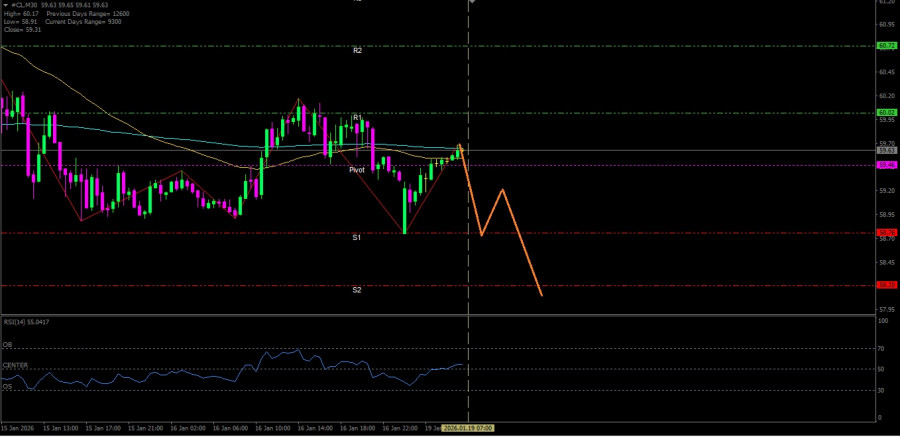900x437 pixels.
Task: Click the #CL,M30 symbol title text
Action: [25, 5]
